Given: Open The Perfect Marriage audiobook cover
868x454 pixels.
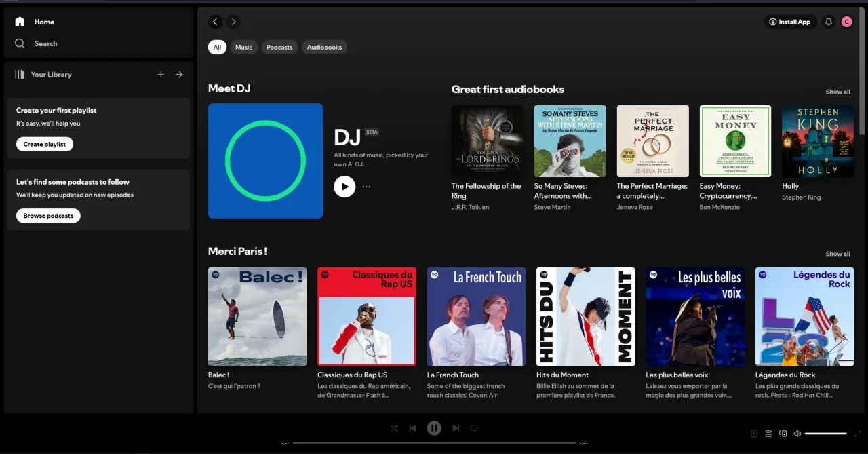Looking at the screenshot, I should (x=653, y=141).
